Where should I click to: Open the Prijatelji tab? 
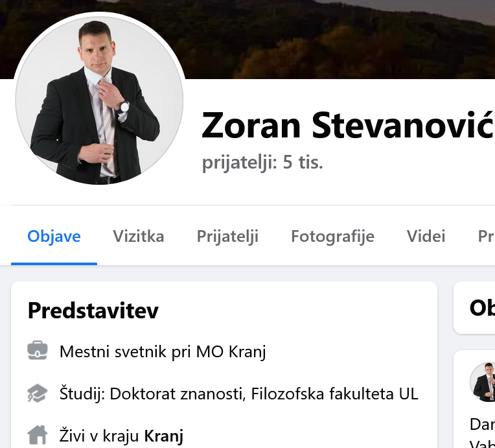[x=227, y=237]
